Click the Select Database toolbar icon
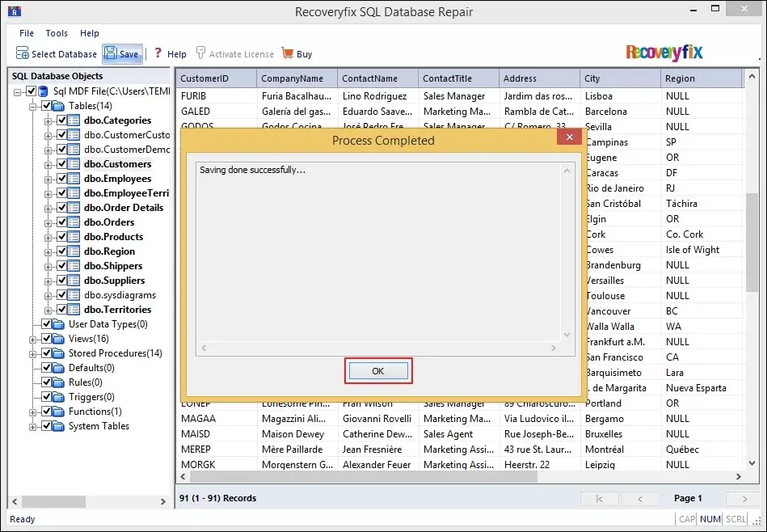Image resolution: width=767 pixels, height=532 pixels. (x=23, y=53)
